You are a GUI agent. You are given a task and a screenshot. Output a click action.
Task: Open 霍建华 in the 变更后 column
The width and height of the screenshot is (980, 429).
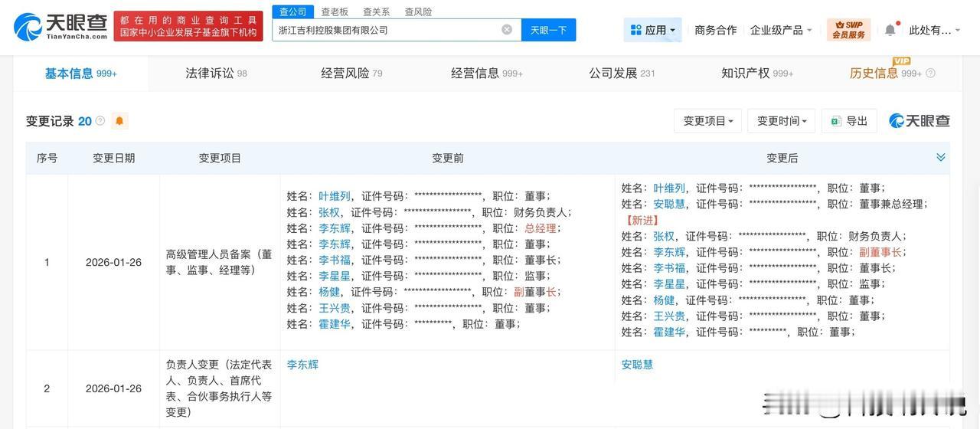point(669,332)
